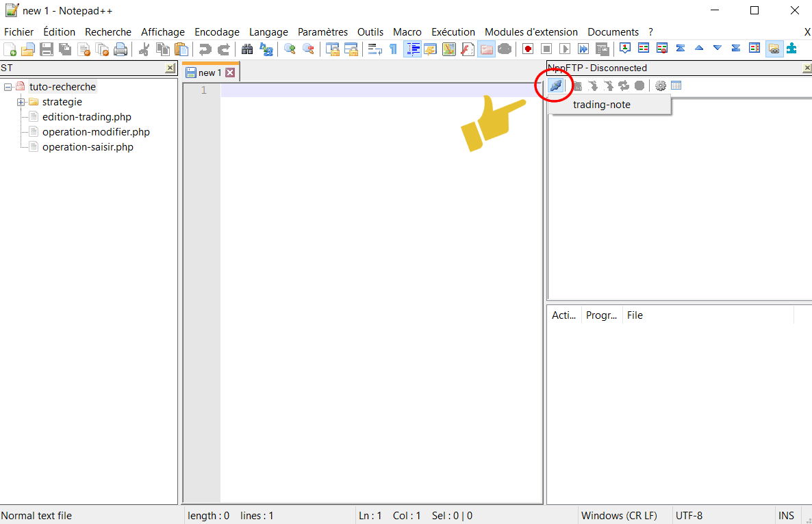Click the New file toolbar icon
Viewport: 812px width, 524px height.
[10, 49]
